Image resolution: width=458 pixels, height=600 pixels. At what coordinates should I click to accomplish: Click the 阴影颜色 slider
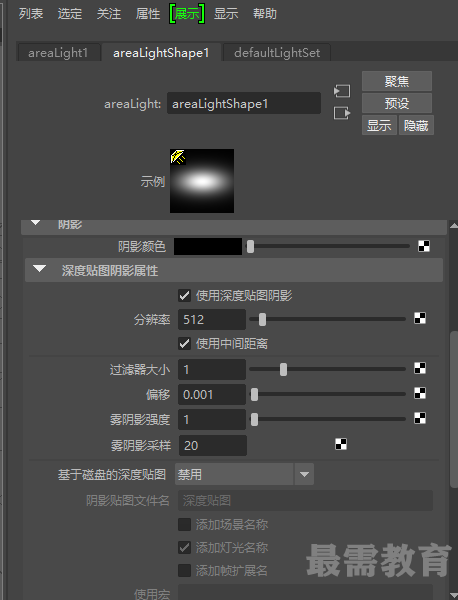[329, 246]
